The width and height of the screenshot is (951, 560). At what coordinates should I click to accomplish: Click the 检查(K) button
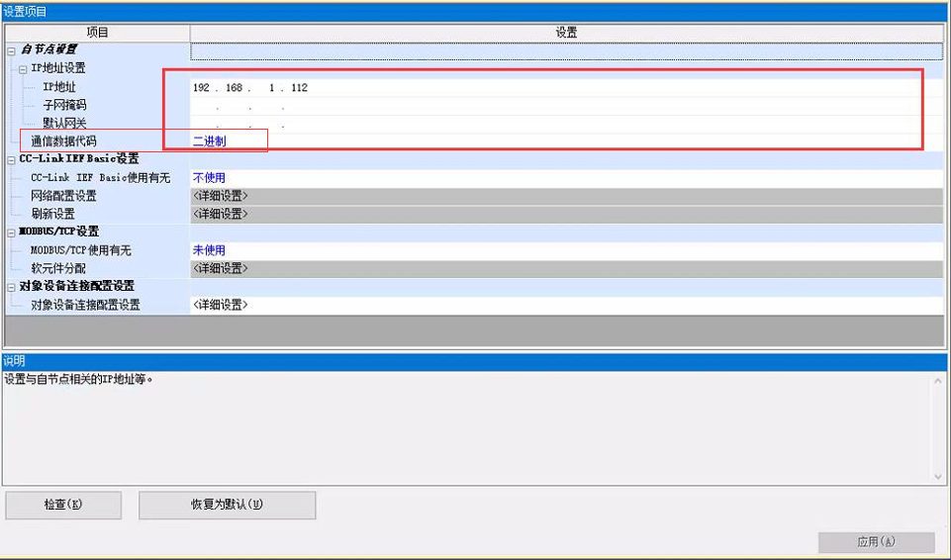63,505
